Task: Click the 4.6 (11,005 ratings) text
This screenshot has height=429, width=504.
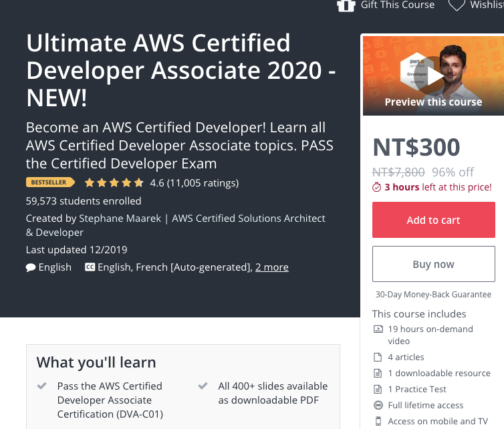Action: 194,183
